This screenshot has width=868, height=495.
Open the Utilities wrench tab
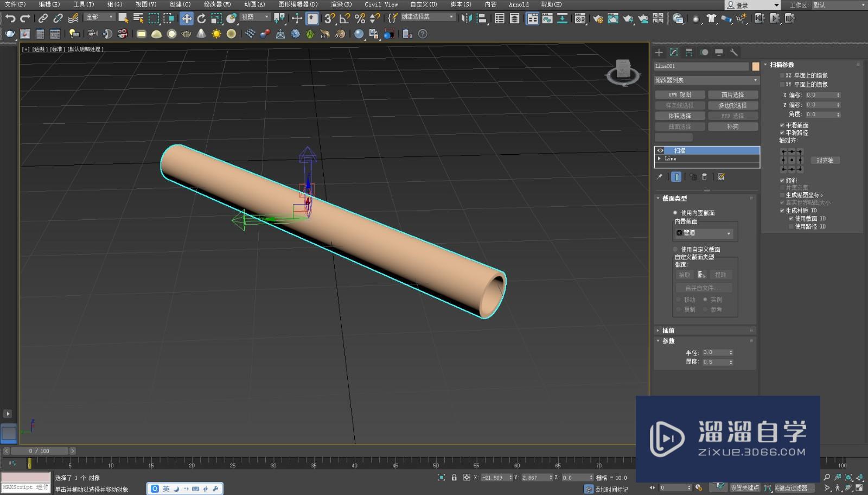pyautogui.click(x=734, y=52)
